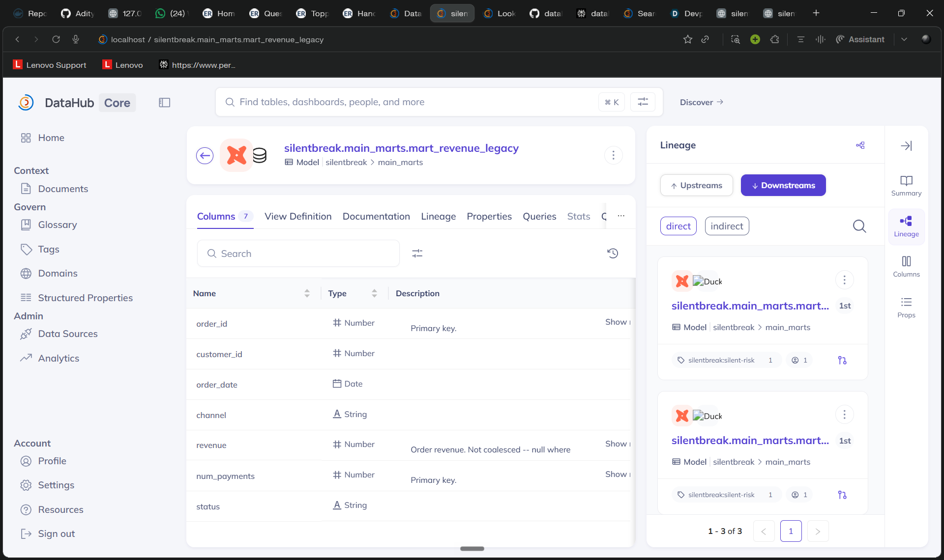This screenshot has height=560, width=944.
Task: Switch lineage view to Upstreams
Action: [x=696, y=185]
